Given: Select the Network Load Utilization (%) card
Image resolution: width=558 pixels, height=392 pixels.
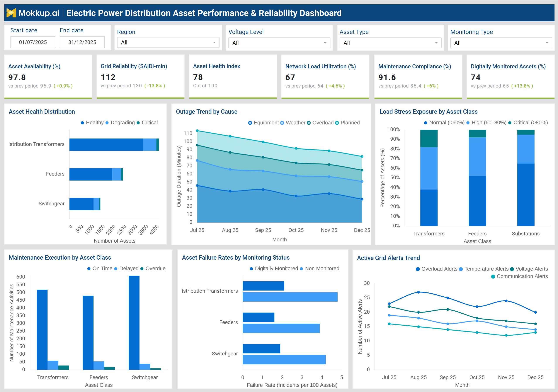Looking at the screenshot, I should click(325, 76).
